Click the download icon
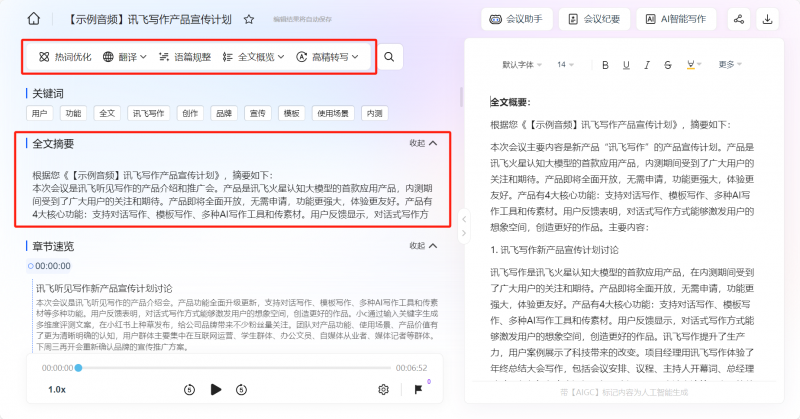 tap(767, 19)
